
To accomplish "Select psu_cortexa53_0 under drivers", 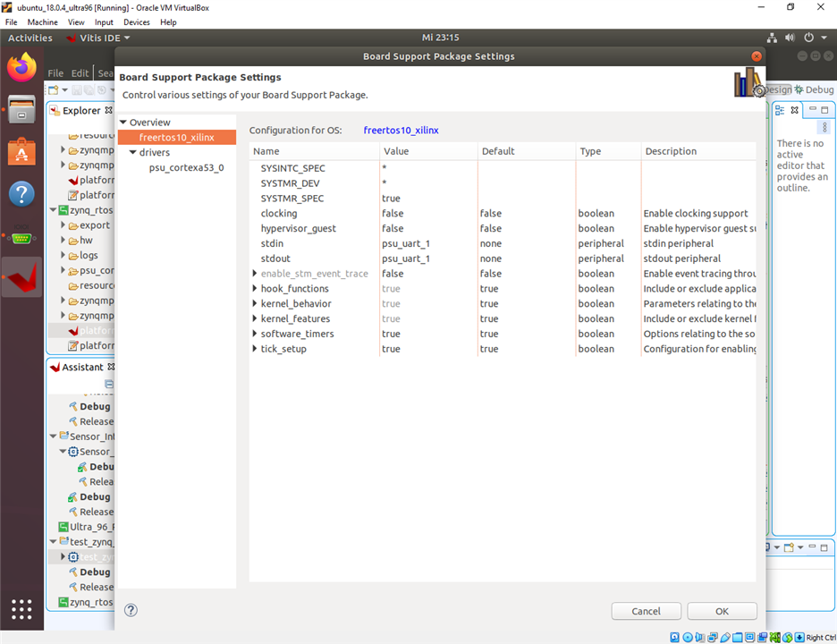I will [x=187, y=167].
